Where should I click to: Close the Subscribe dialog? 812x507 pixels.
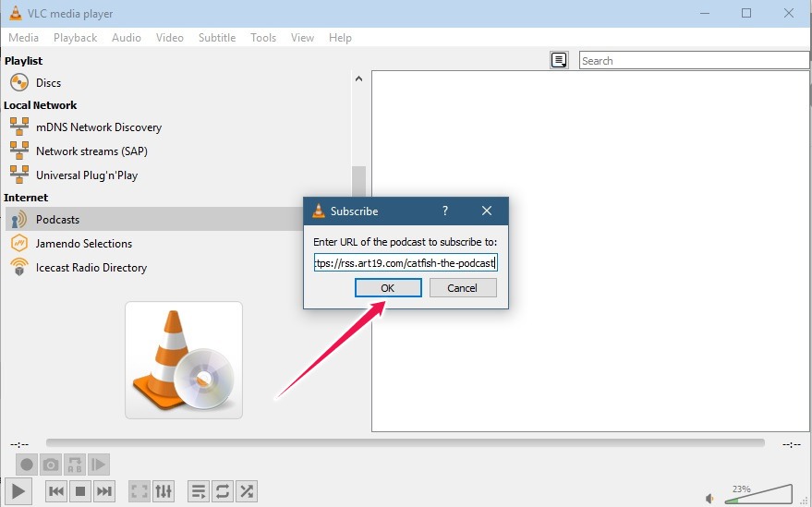pos(486,211)
